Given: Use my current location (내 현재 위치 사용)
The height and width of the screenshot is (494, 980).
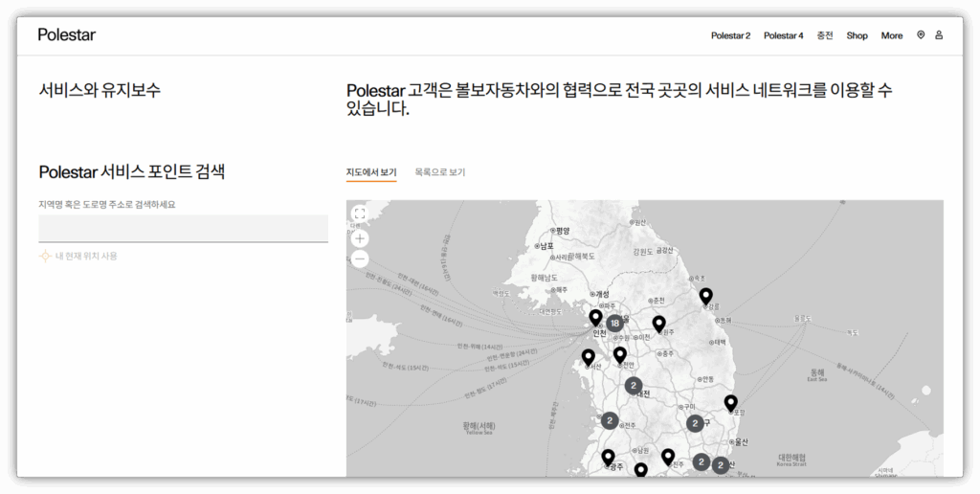Looking at the screenshot, I should coord(86,256).
